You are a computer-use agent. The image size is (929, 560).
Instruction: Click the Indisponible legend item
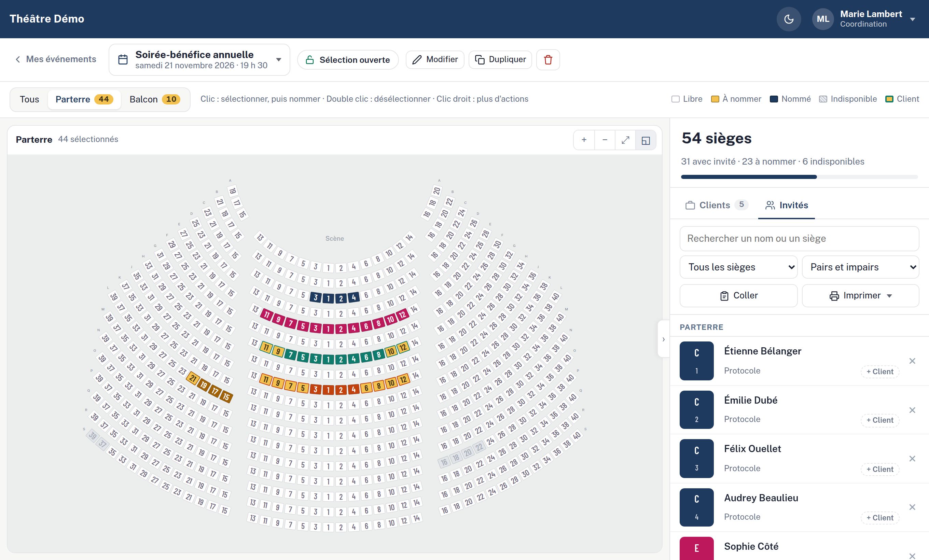click(x=848, y=99)
